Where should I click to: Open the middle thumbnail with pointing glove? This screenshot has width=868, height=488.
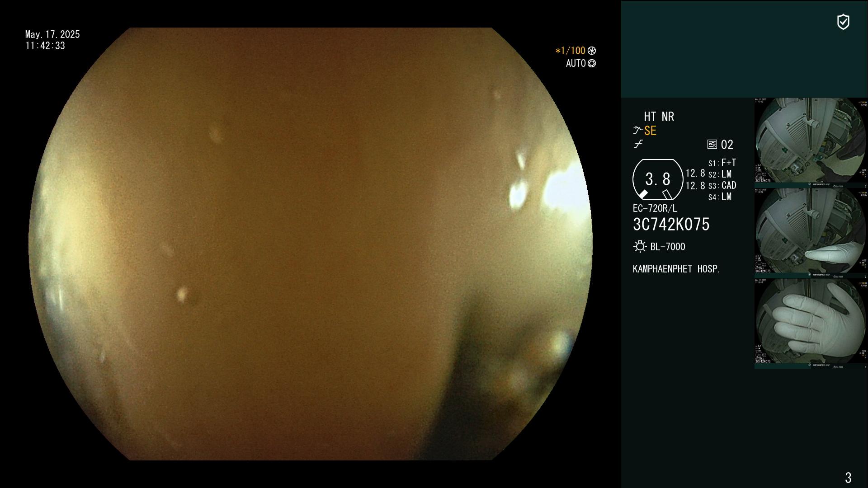point(811,233)
